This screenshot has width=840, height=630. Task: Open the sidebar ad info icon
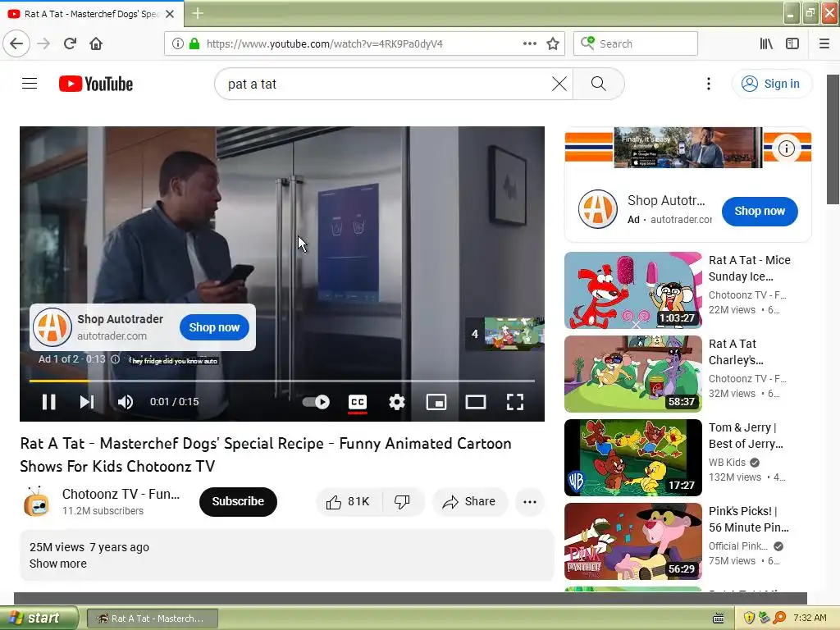[787, 148]
